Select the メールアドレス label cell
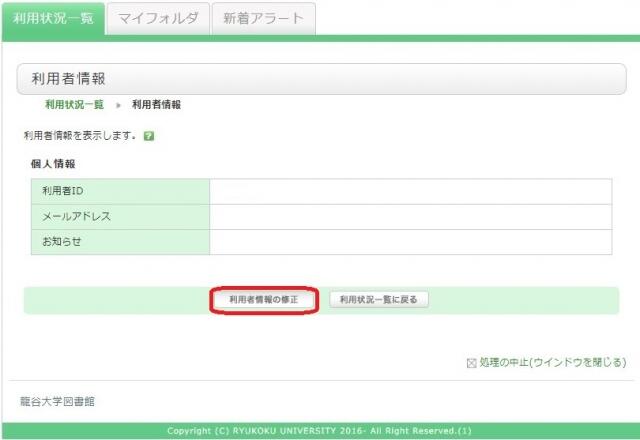The height and width of the screenshot is (440, 640). point(120,216)
